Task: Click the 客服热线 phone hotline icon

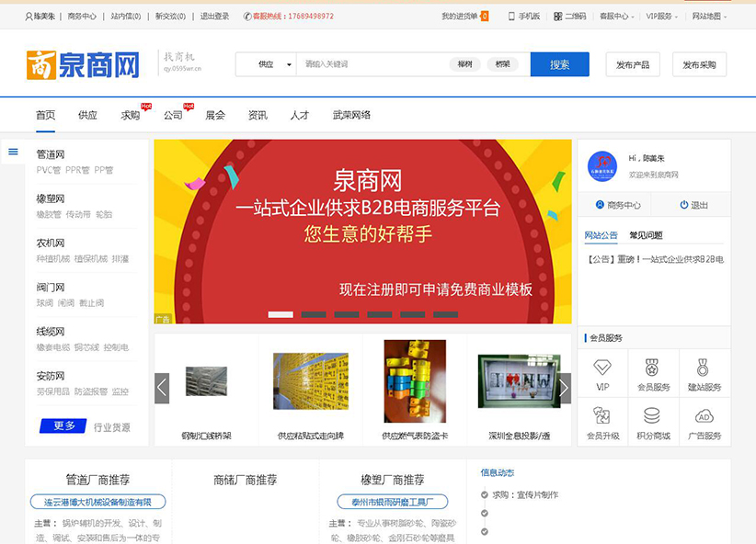Action: (x=243, y=16)
